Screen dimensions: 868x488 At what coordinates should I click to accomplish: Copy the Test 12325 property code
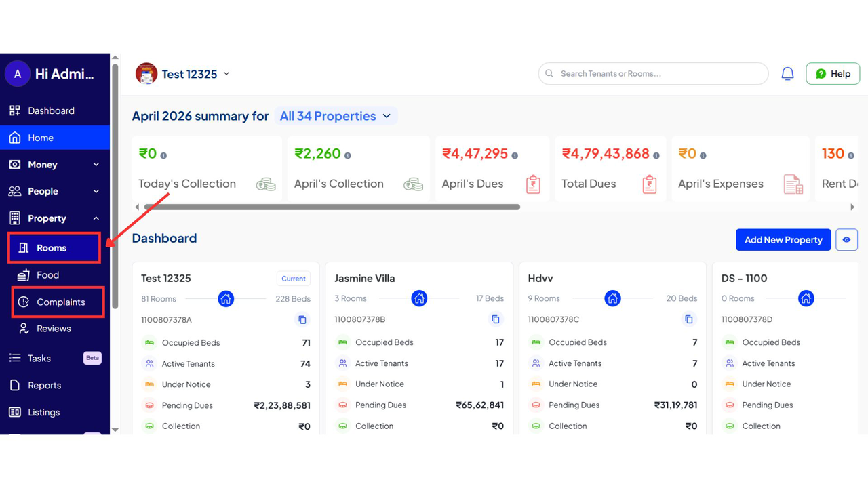click(x=302, y=320)
